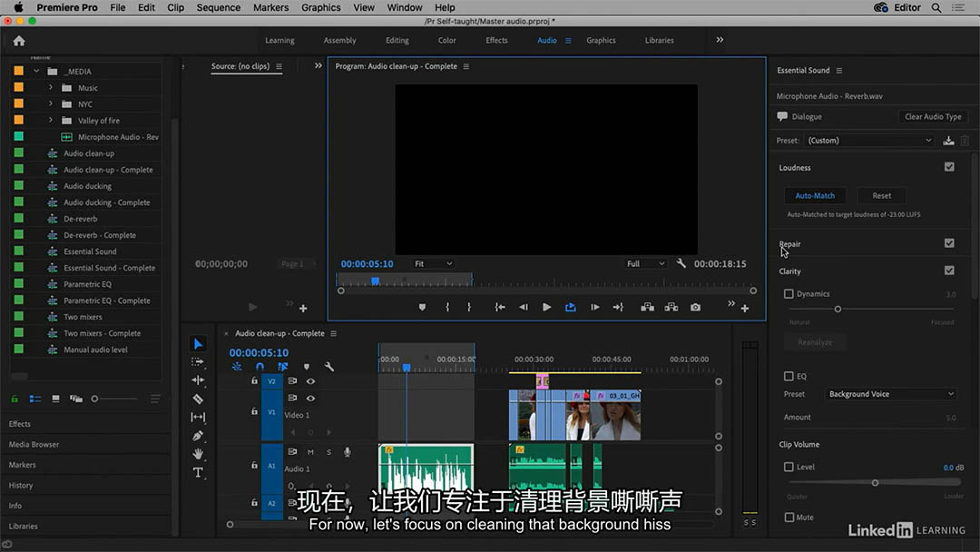Toggle the Clarity checkbox
This screenshot has width=980, height=552.
tap(949, 271)
